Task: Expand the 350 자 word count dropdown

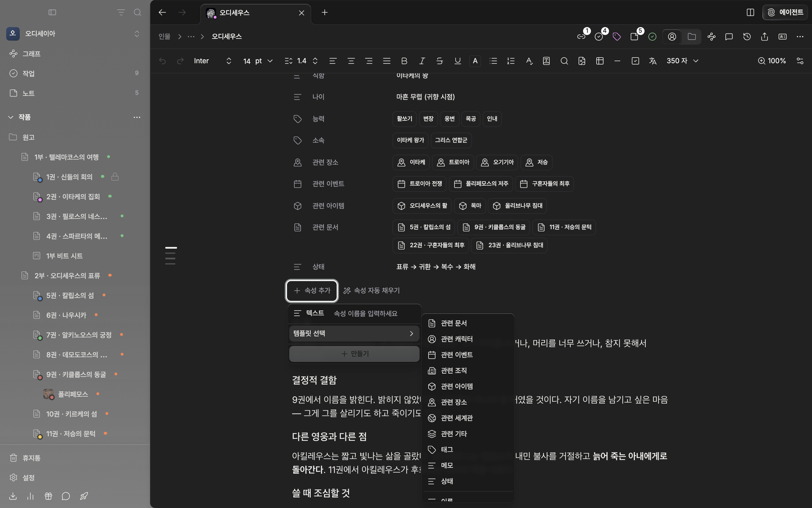Action: tap(683, 61)
